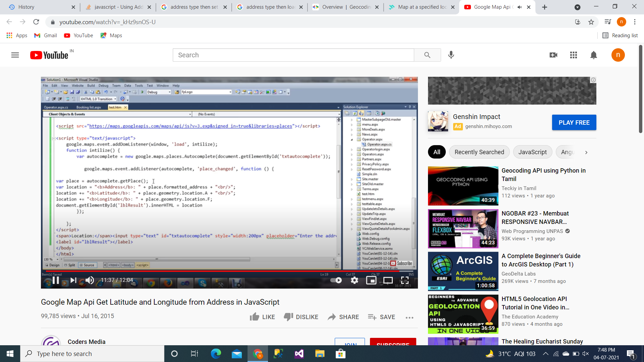The width and height of the screenshot is (644, 362).
Task: Enter fullscreen mode
Action: click(x=405, y=280)
